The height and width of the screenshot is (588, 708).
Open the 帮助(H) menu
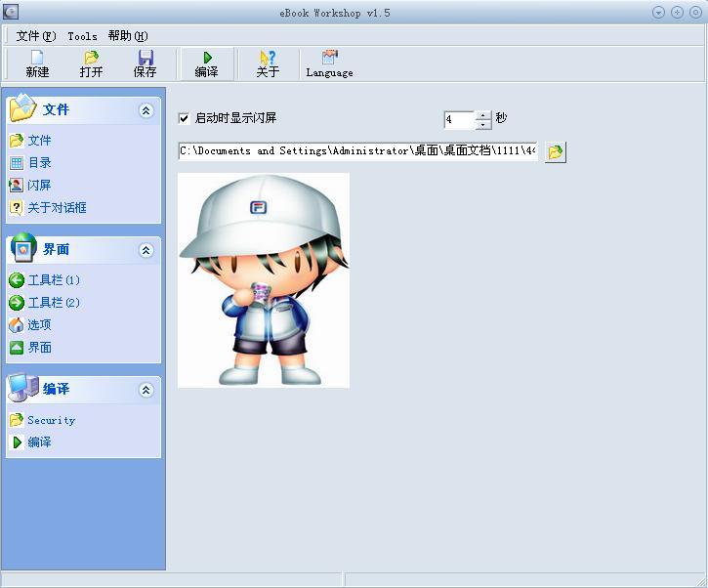[128, 36]
